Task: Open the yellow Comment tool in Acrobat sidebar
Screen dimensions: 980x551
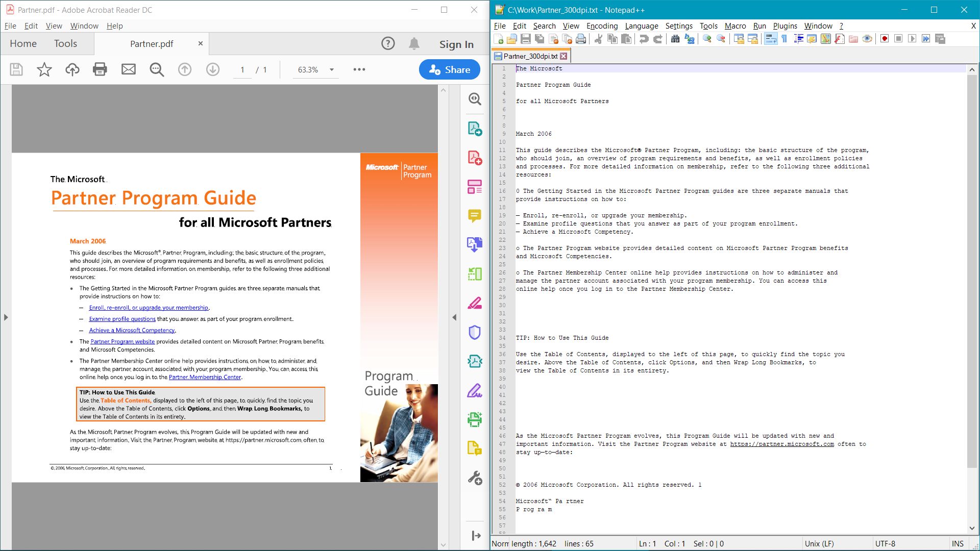Action: pyautogui.click(x=475, y=216)
